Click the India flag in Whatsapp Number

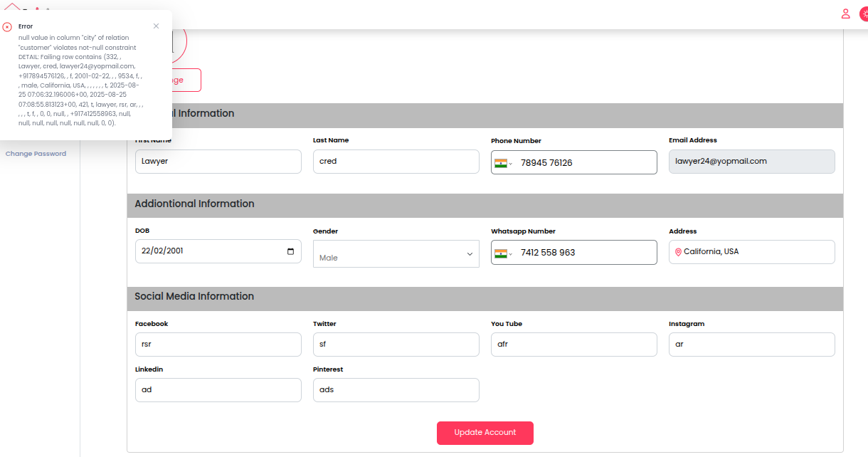[x=500, y=253]
